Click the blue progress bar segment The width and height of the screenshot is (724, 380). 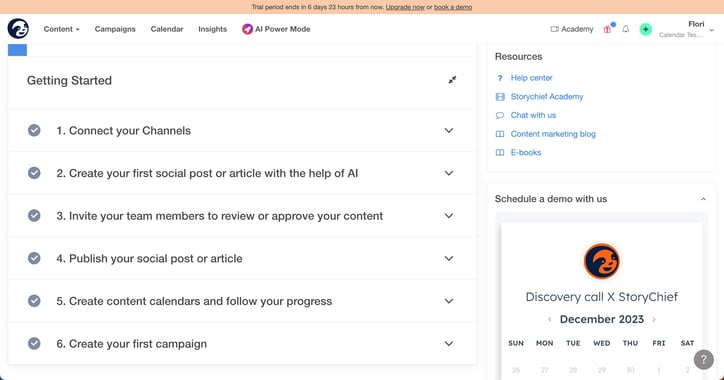pyautogui.click(x=18, y=50)
